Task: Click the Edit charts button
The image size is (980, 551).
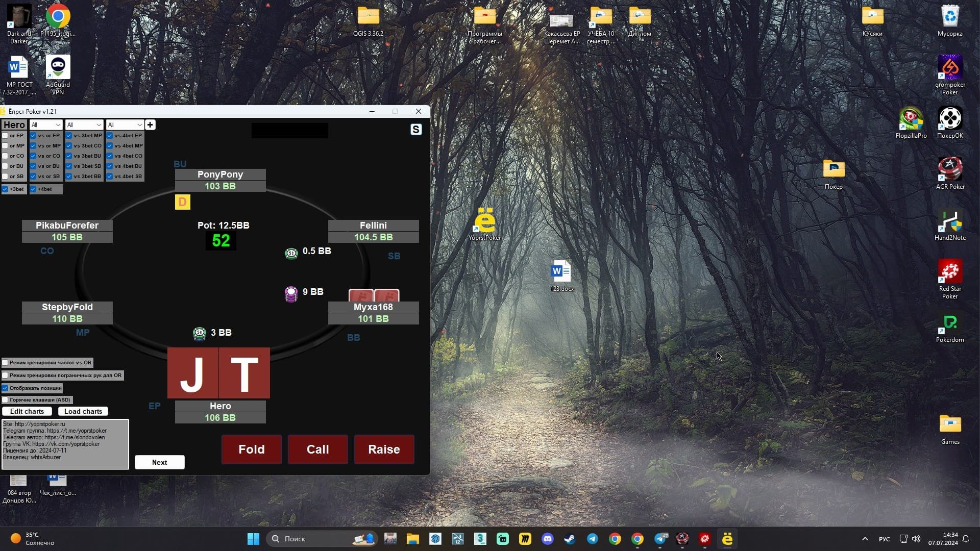Action: 27,411
